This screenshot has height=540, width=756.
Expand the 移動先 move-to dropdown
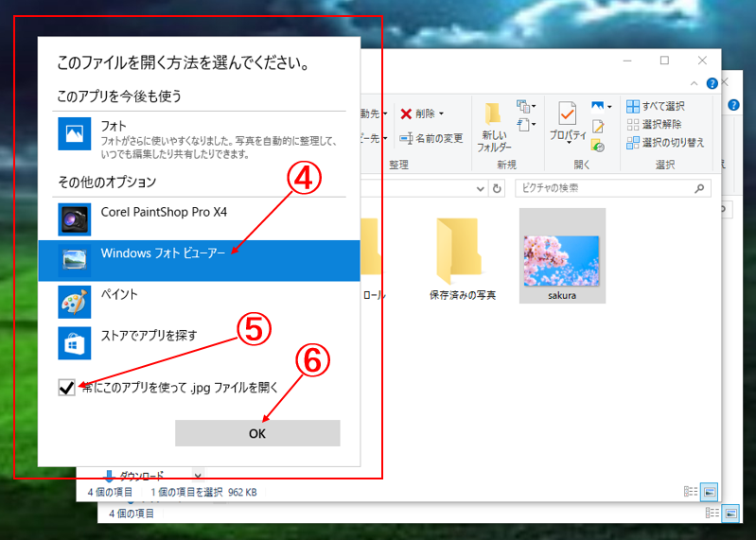coord(385,113)
